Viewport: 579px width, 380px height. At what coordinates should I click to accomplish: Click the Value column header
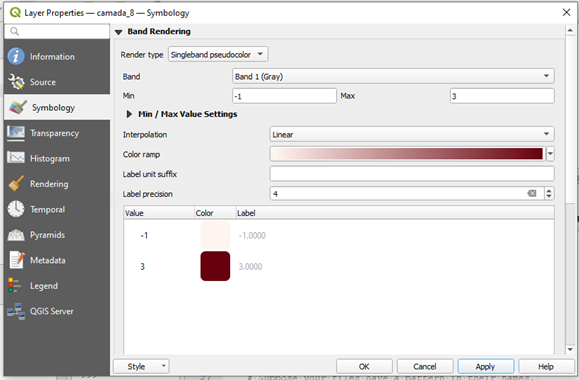click(159, 213)
